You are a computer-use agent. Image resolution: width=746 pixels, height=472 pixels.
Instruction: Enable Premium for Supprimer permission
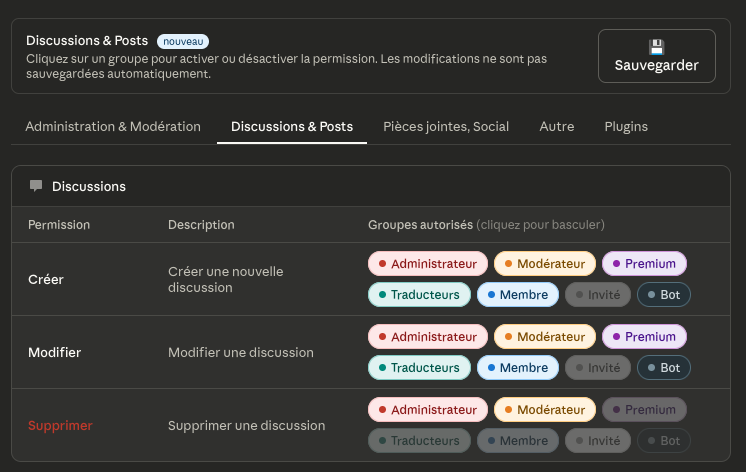pos(643,410)
